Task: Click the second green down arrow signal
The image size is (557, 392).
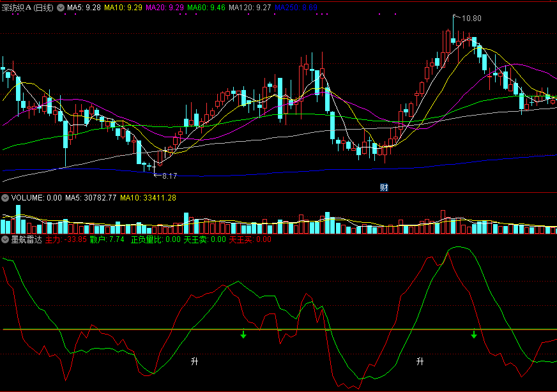Action: coord(474,335)
